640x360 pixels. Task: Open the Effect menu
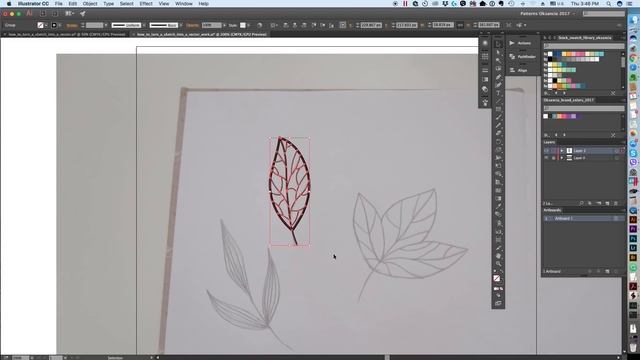click(146, 4)
